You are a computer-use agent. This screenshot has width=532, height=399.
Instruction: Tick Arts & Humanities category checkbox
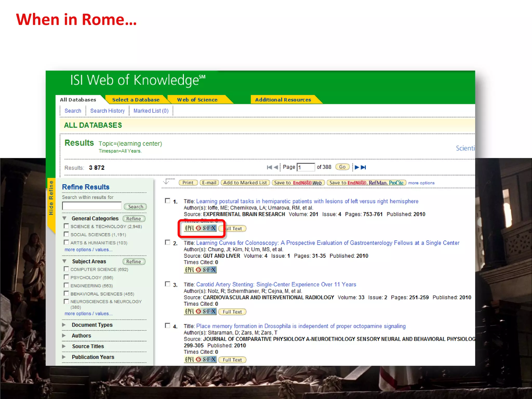pyautogui.click(x=66, y=242)
